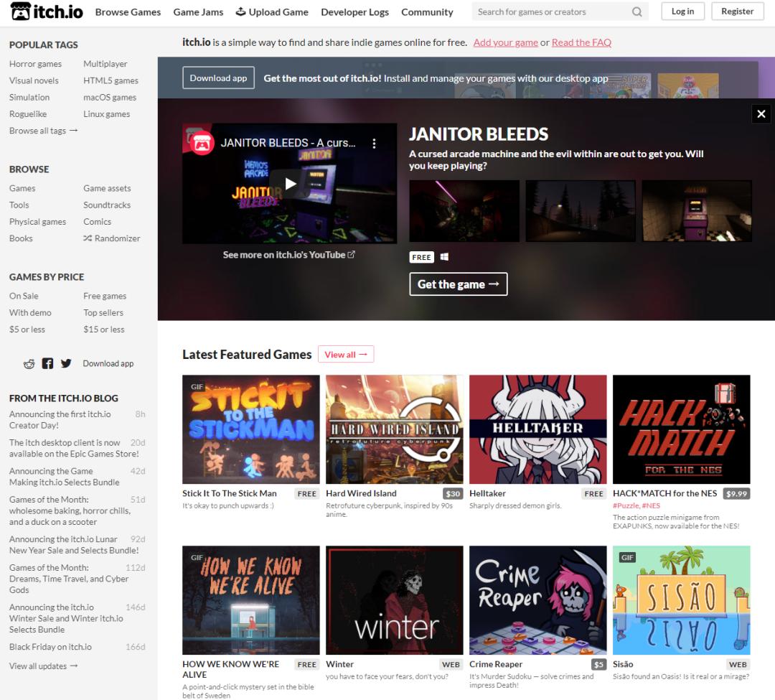Open Janitor Bleeds arcade machine screenshot

(x=696, y=211)
